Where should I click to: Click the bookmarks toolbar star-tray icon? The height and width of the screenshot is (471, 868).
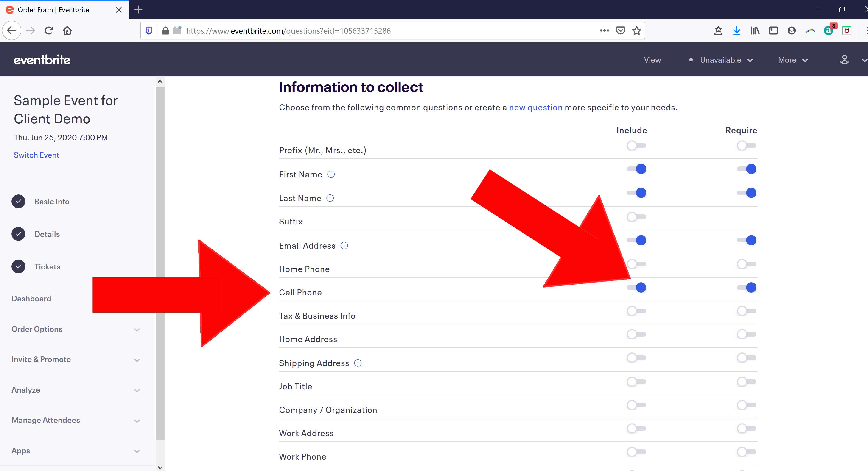pos(718,31)
